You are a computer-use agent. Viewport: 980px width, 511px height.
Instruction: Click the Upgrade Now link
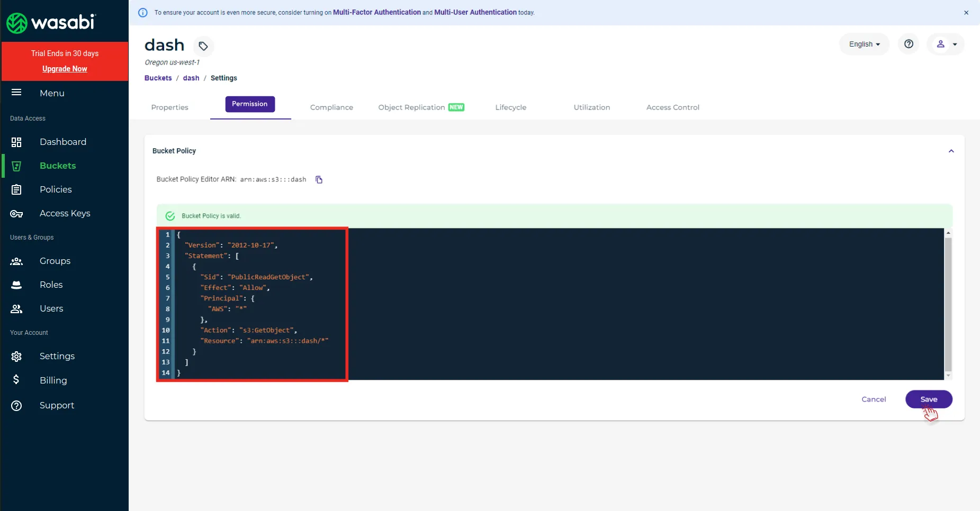coord(65,69)
